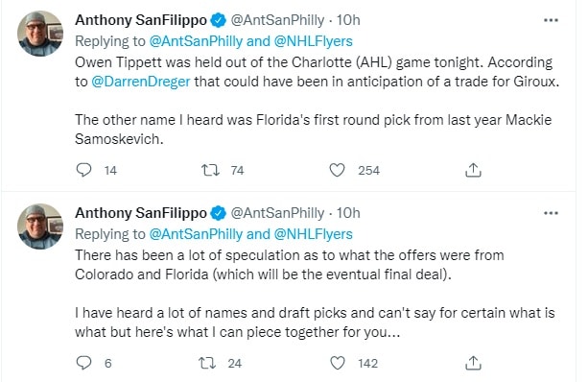
Task: Like the tweet with 254 likes
Action: 337,170
